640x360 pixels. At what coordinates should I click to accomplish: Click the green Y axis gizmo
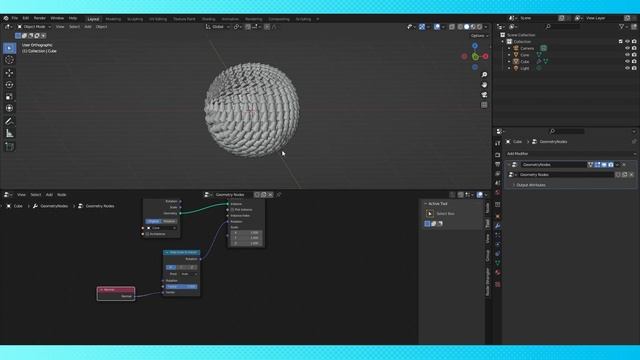(x=475, y=57)
